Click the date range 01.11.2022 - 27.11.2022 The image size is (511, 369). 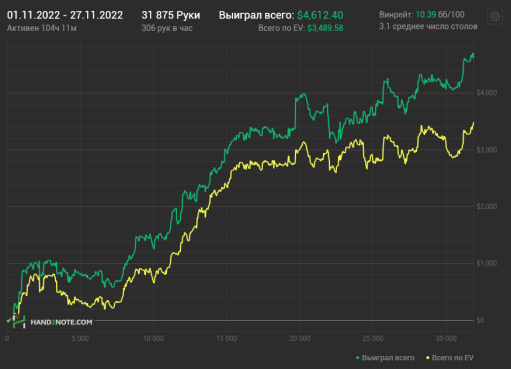tap(65, 15)
